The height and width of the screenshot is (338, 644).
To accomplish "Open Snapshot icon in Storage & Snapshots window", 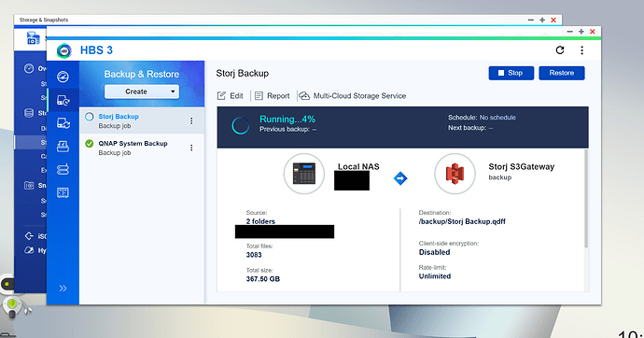I will 29,186.
